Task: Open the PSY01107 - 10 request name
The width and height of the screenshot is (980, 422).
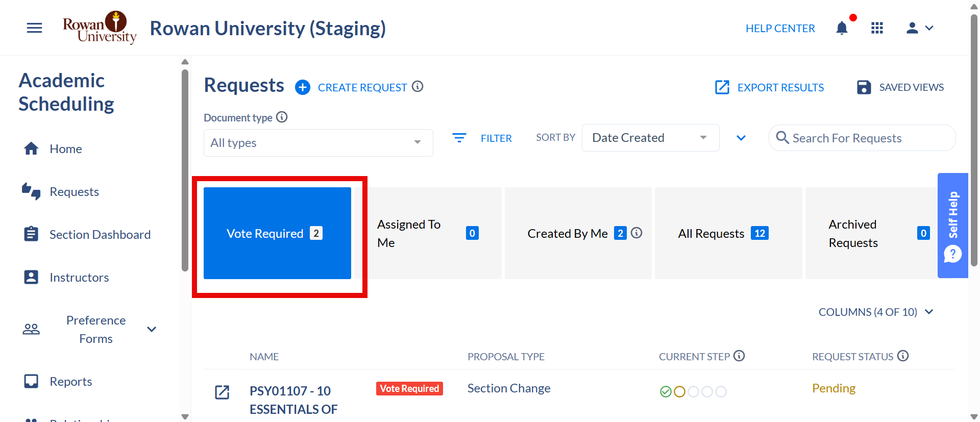Action: tap(293, 400)
